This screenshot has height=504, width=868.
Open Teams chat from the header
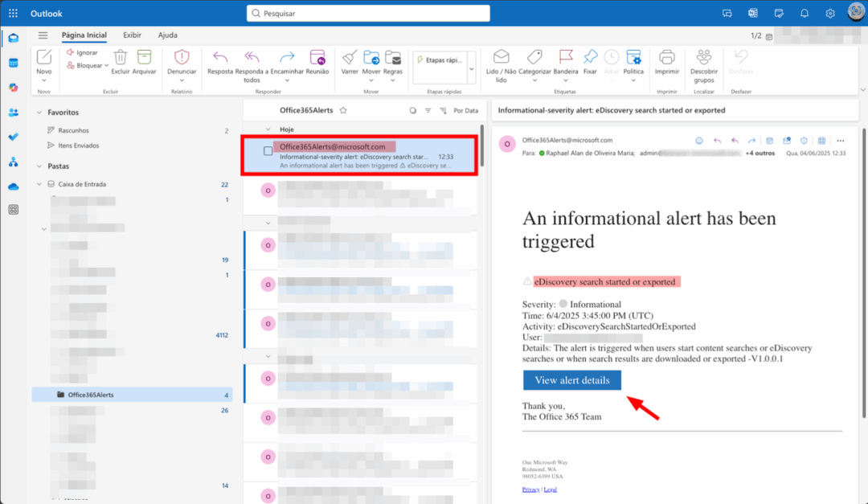click(x=727, y=14)
